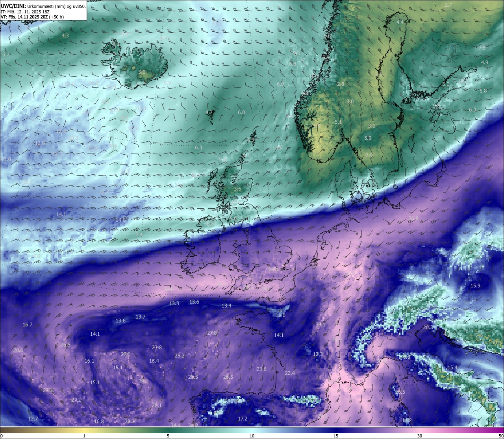504x439 pixels.
Task: Pick the map value '13.7'
Action: pos(141,317)
